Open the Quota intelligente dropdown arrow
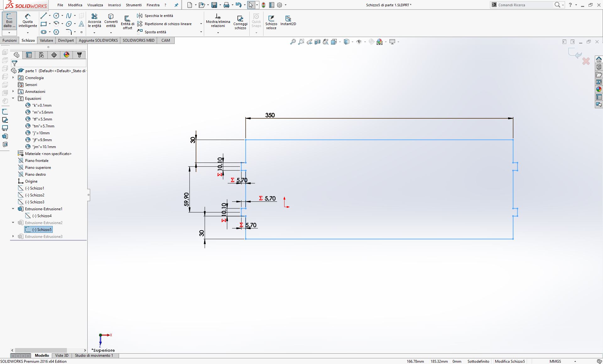Screen dimensions: 603x364 [28, 33]
